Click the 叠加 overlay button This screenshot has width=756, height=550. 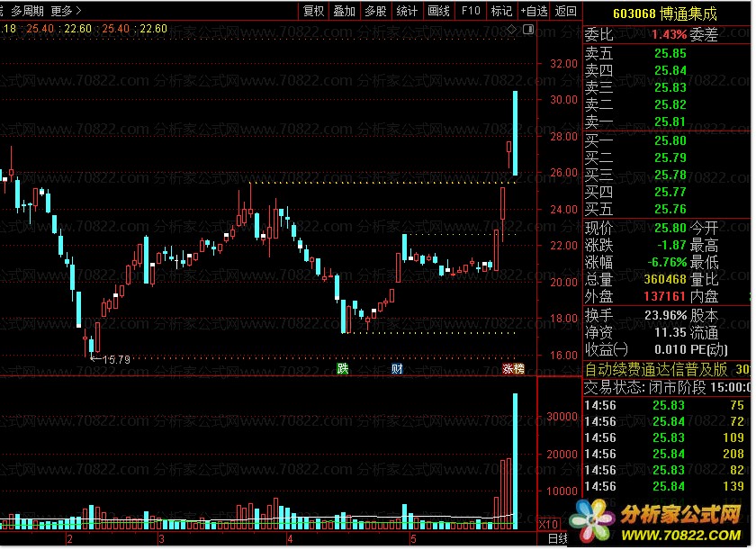coord(344,11)
